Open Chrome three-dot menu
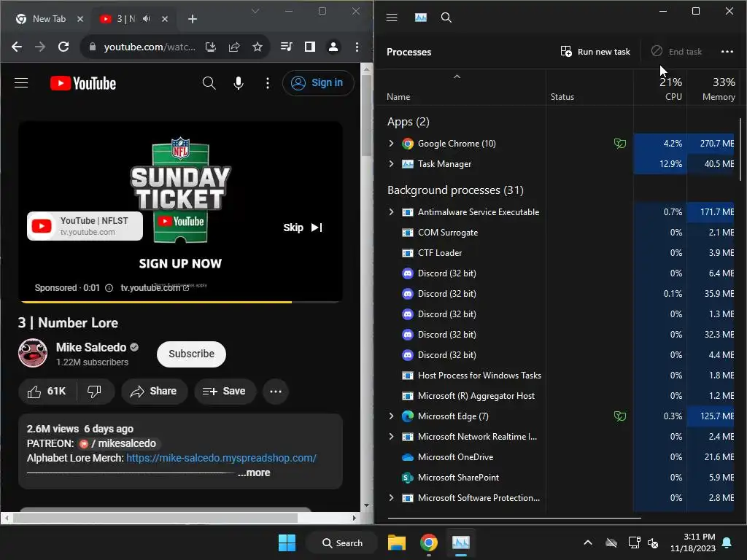The image size is (747, 560). pyautogui.click(x=357, y=47)
